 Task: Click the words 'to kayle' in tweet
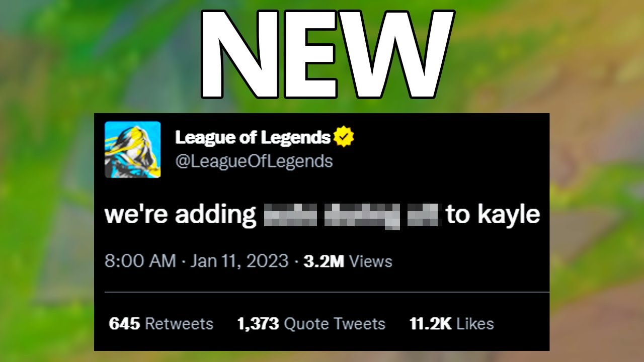click(493, 215)
